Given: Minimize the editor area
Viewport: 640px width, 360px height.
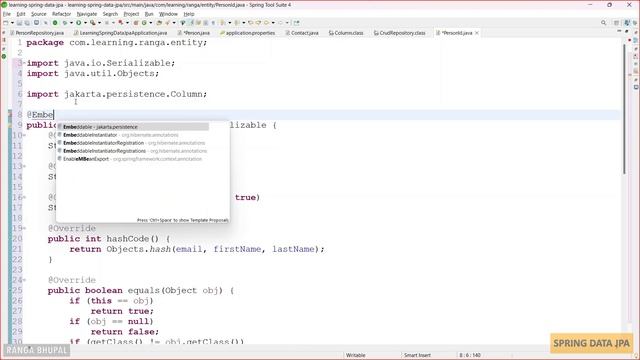Looking at the screenshot, I should 619,31.
